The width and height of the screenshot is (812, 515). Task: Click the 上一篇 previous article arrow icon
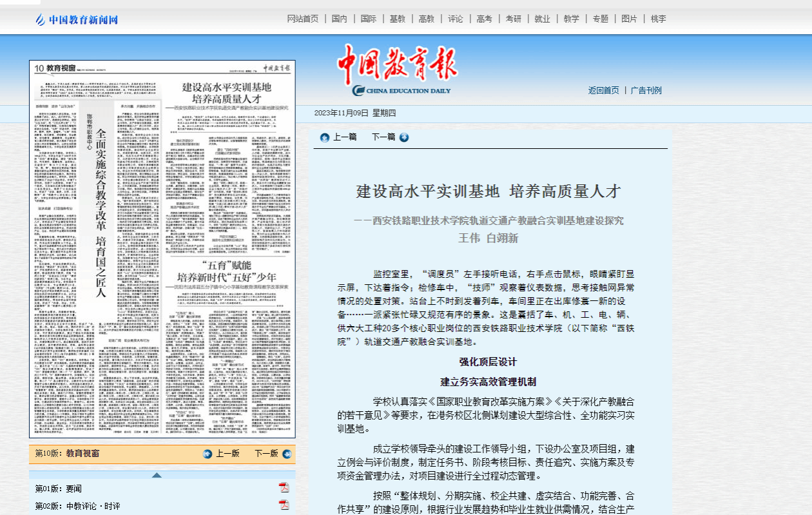(x=325, y=137)
